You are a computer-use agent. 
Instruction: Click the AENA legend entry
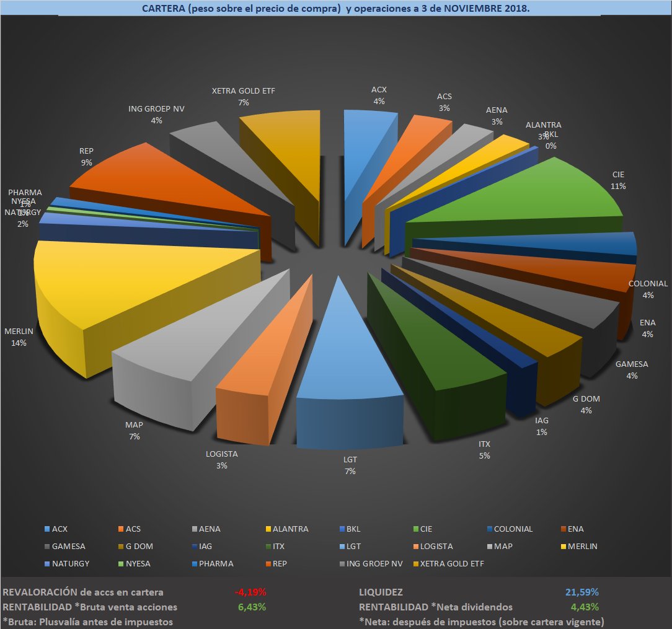point(206,529)
